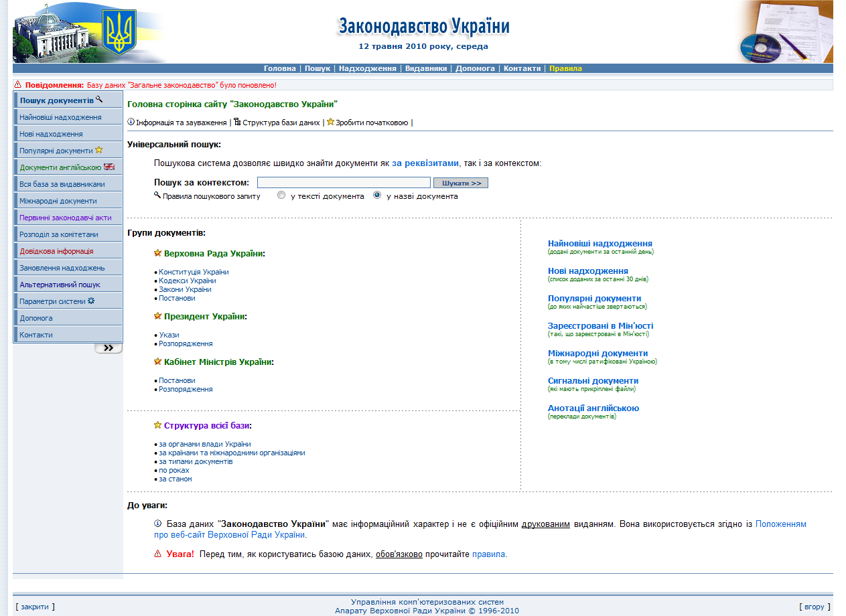
Task: Open Контакти in the left sidebar
Action: coord(68,335)
